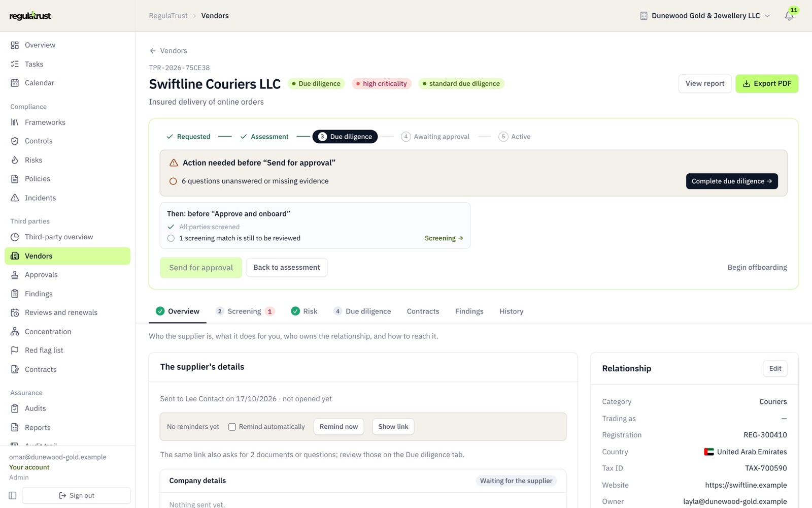Open Calendar icon in sidebar
The height and width of the screenshot is (508, 812).
click(15, 83)
